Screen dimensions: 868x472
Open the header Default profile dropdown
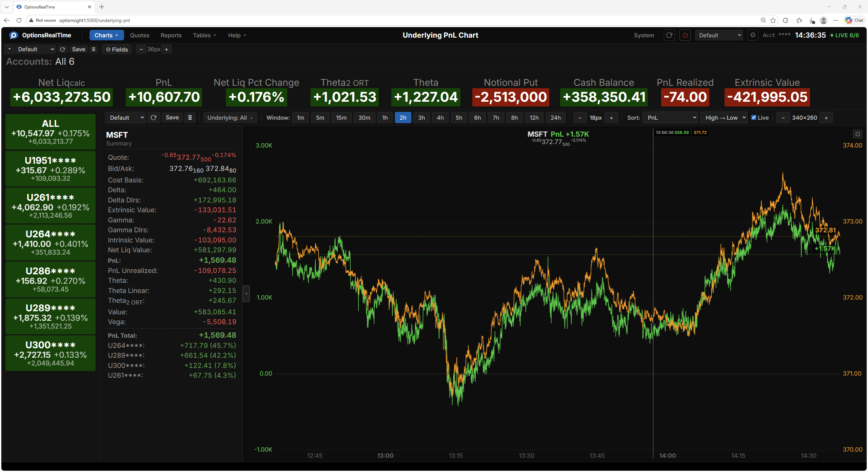pos(719,35)
